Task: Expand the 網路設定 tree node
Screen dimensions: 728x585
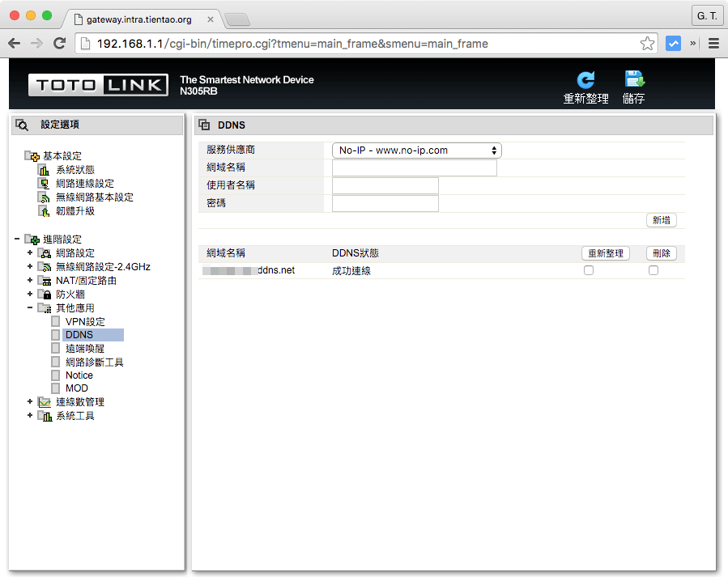Action: click(x=29, y=252)
